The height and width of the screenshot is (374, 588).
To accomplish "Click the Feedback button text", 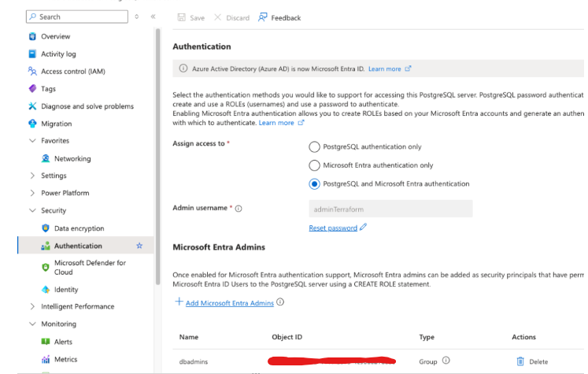I will [x=286, y=17].
